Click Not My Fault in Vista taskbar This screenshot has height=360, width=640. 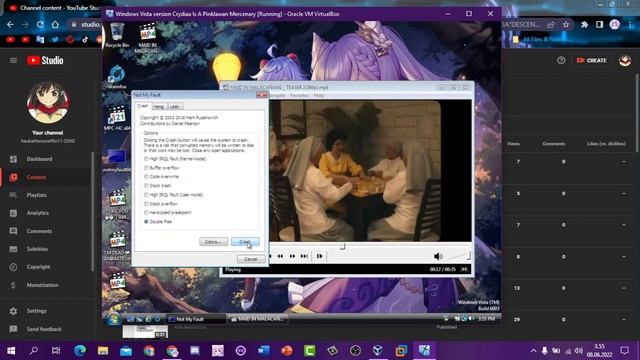195,319
